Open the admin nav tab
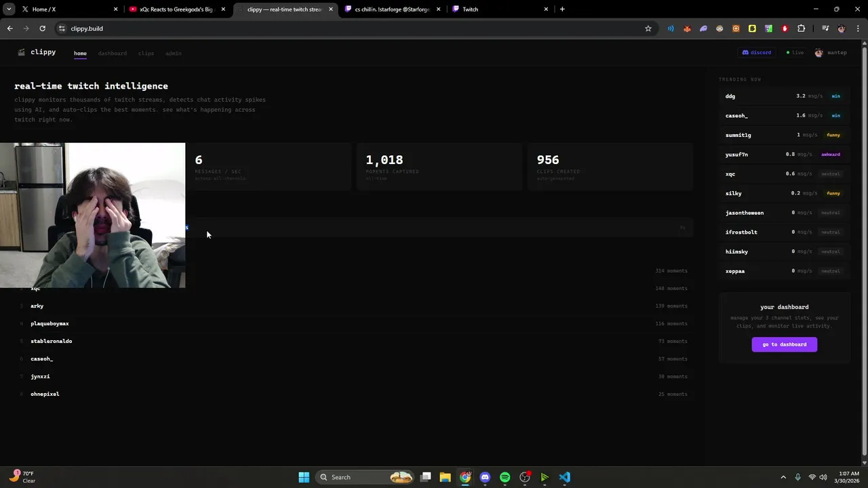This screenshot has width=868, height=488. pos(173,53)
